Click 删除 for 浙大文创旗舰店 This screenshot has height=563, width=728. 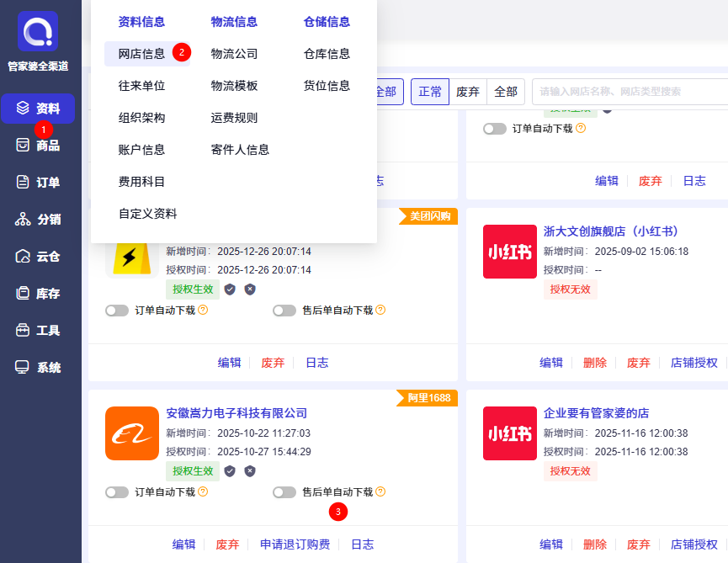pyautogui.click(x=595, y=363)
